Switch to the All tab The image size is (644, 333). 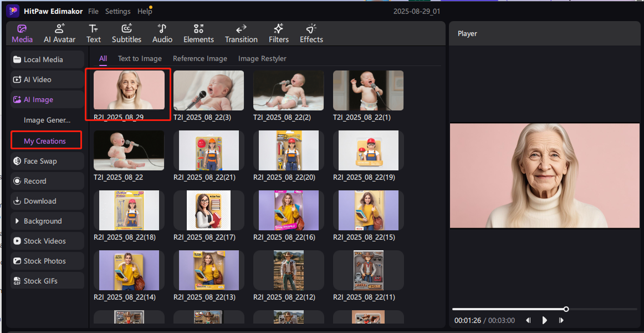tap(103, 58)
